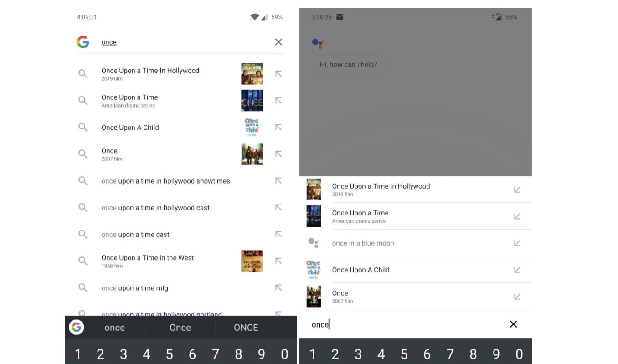Pick the all-caps 'ONCE' keyboard suggestion
This screenshot has width=618, height=364.
pyautogui.click(x=246, y=328)
